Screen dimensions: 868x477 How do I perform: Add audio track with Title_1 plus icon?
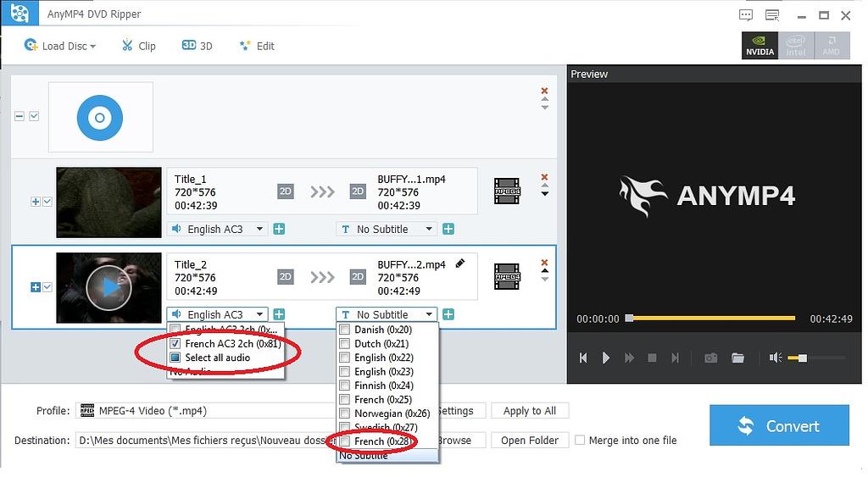coord(279,229)
